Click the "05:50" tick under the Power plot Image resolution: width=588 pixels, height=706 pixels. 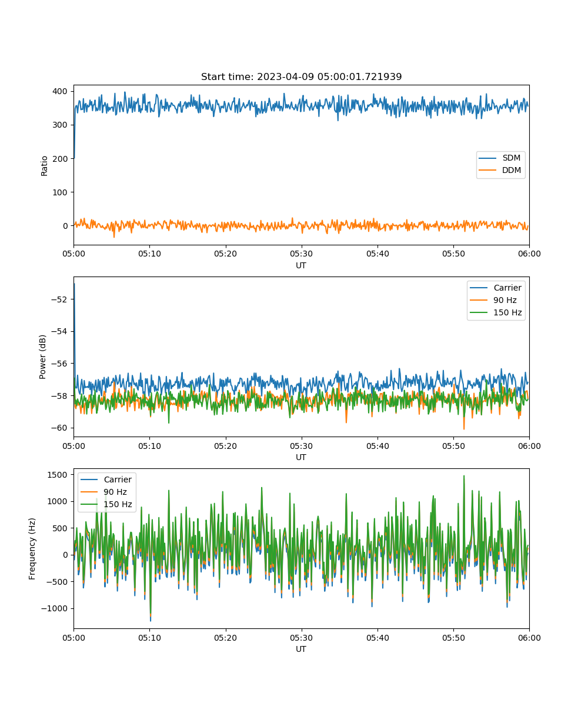(x=453, y=446)
